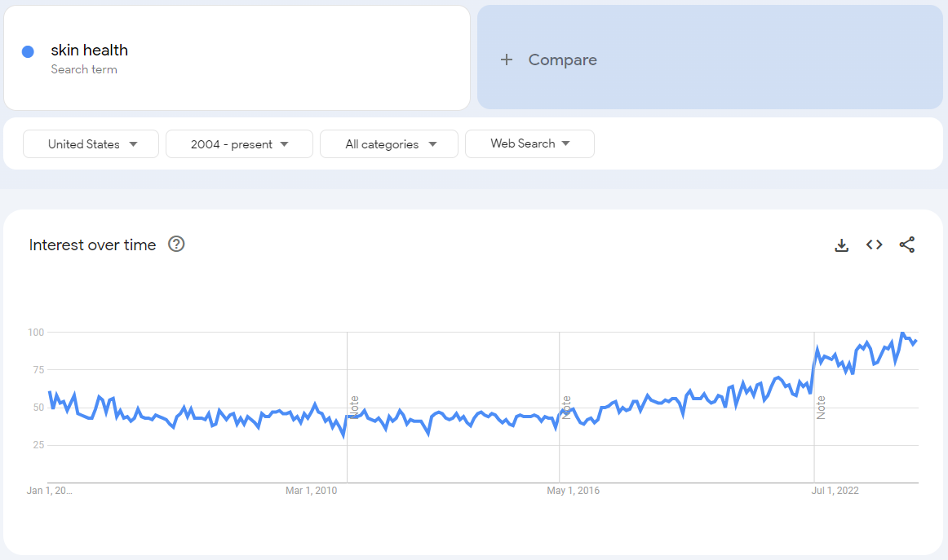Click the 75 y-axis label
This screenshot has width=948, height=560.
coord(38,370)
